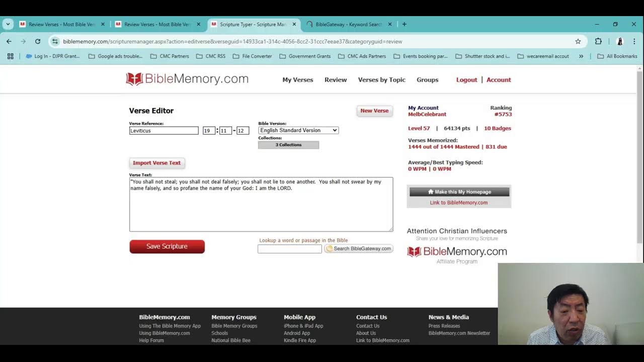The height and width of the screenshot is (362, 644).
Task: Open Verses by Topic
Action: [382, 80]
